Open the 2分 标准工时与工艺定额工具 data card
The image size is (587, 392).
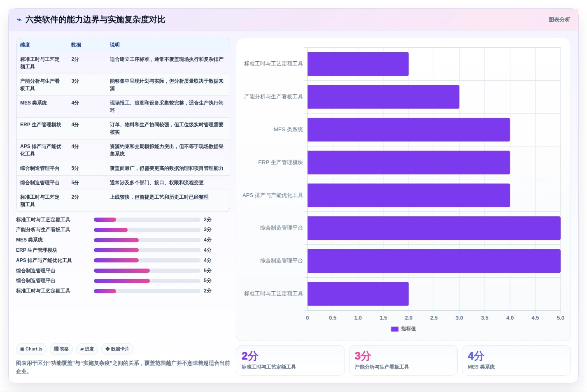click(290, 360)
